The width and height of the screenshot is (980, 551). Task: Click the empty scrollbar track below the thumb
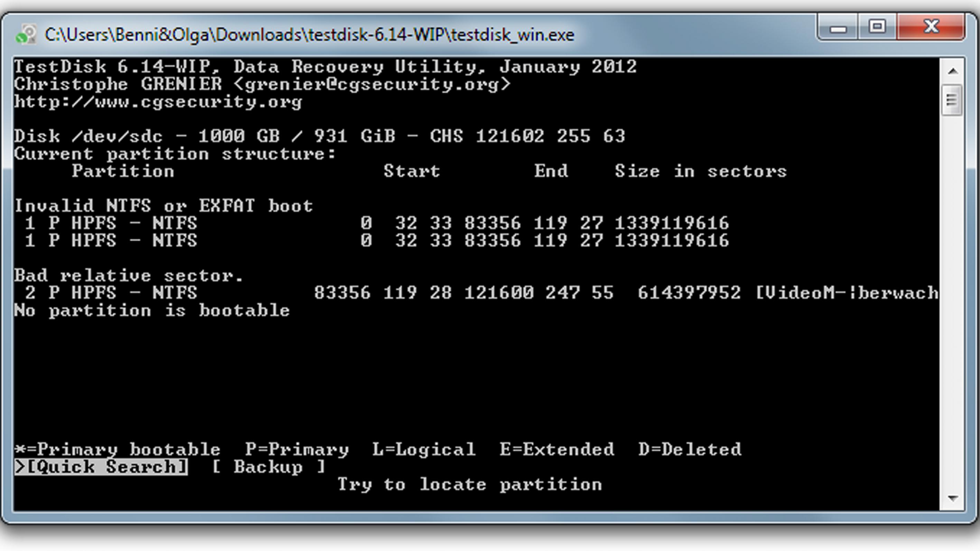(x=952, y=305)
